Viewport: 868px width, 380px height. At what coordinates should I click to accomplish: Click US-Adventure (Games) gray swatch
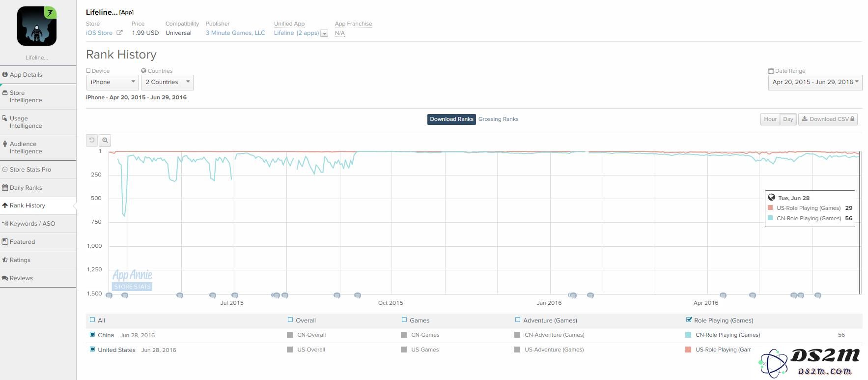pyautogui.click(x=517, y=350)
